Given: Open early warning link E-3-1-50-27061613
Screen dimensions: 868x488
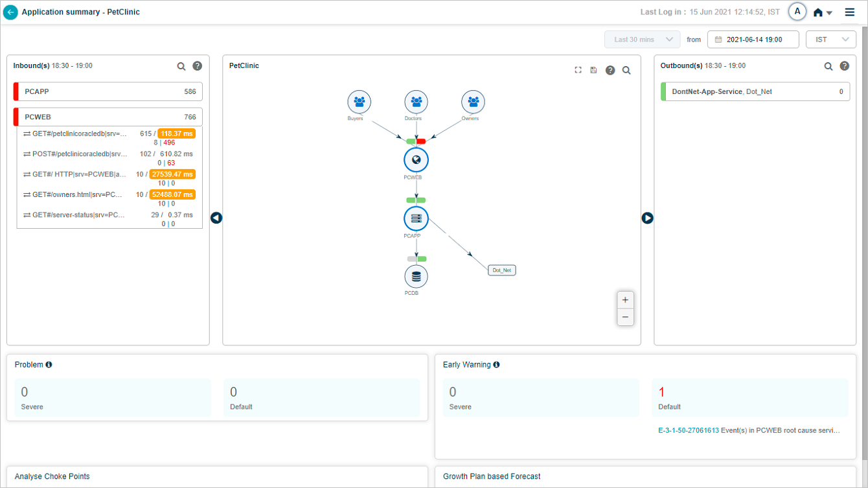Looking at the screenshot, I should click(688, 430).
